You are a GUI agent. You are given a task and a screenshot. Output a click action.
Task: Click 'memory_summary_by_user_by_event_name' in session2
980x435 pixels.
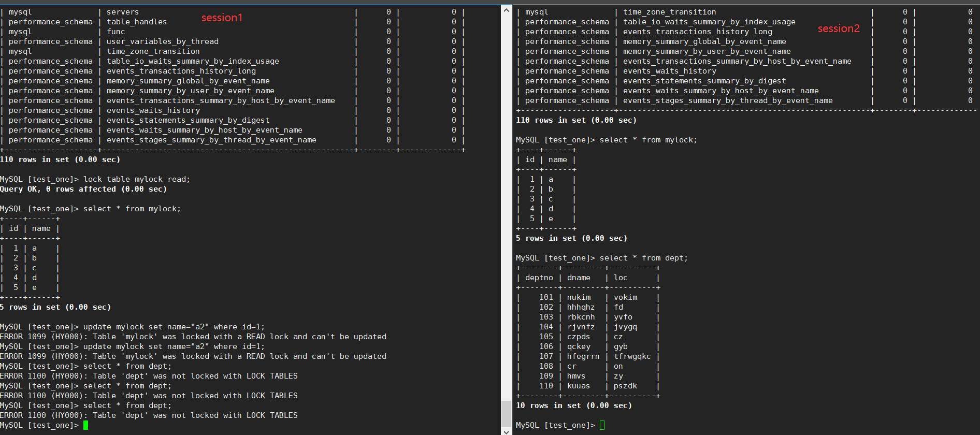click(707, 51)
